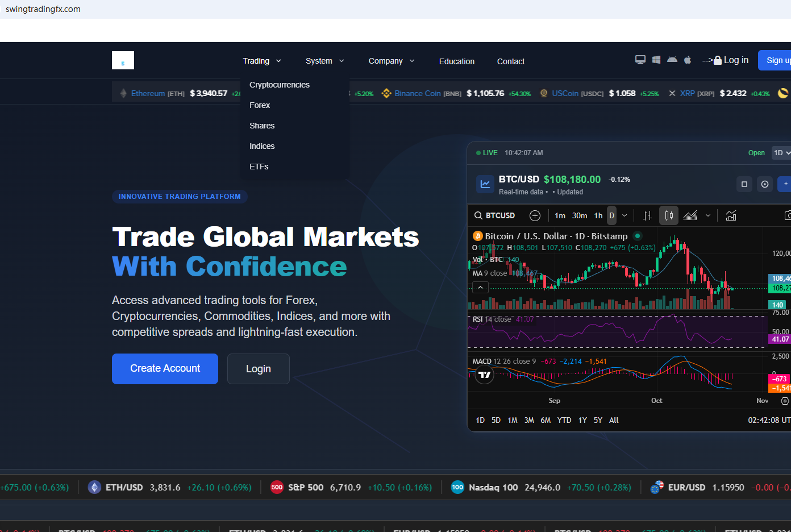Open the Education page

(457, 61)
